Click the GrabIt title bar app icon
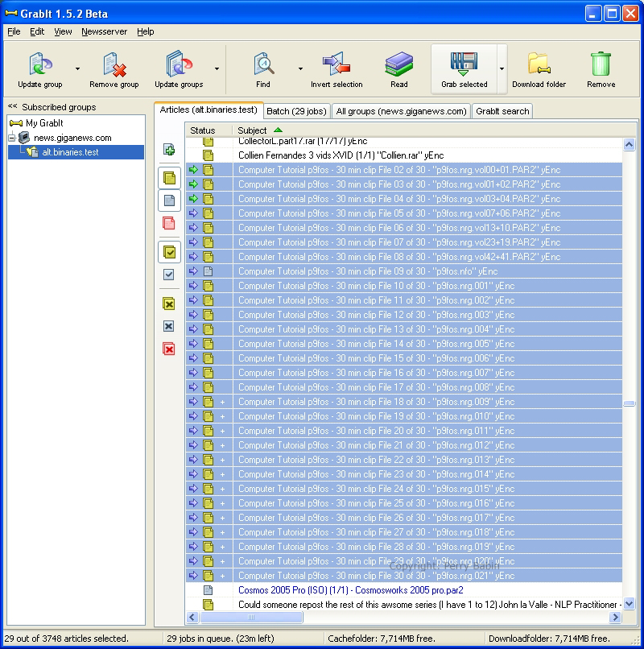This screenshot has width=644, height=649. tap(11, 14)
